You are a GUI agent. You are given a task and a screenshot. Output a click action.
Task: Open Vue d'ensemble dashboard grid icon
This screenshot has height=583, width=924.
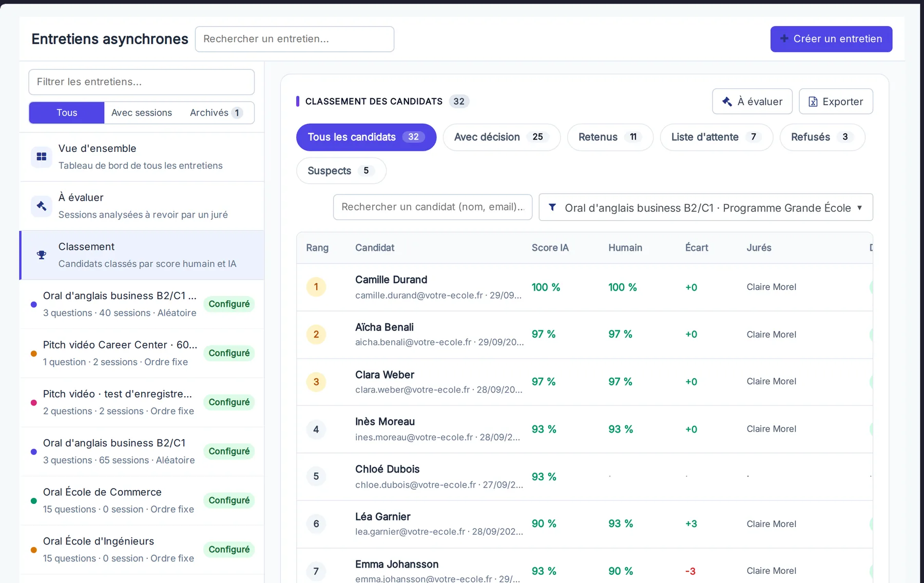[42, 157]
